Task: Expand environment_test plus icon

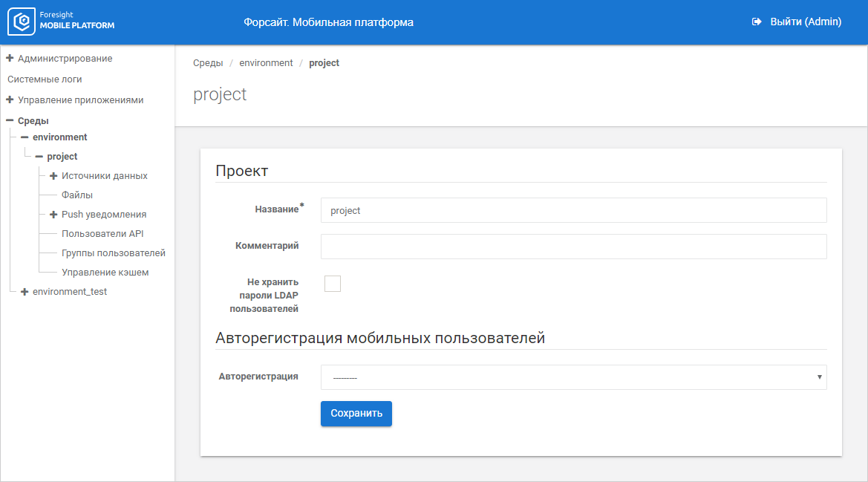Action: click(25, 292)
